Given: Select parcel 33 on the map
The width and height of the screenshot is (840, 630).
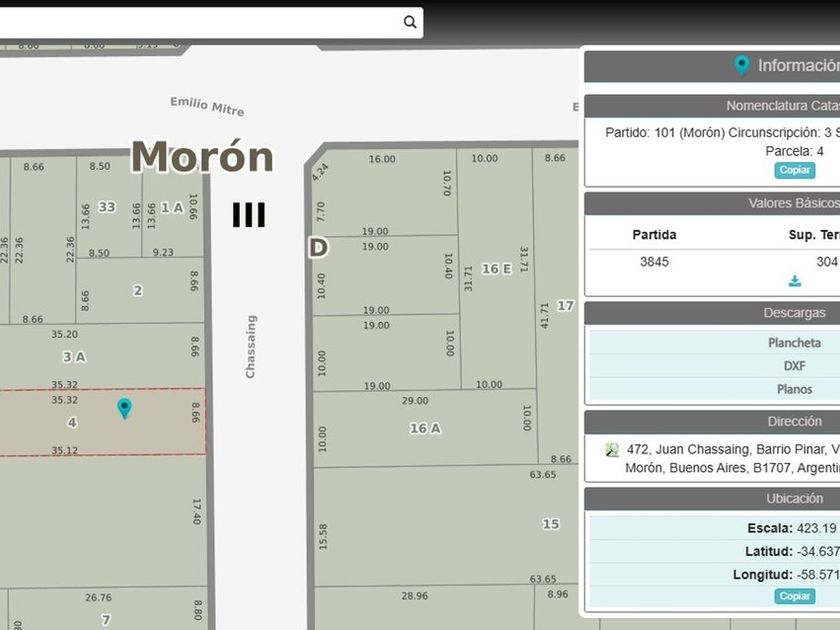Looking at the screenshot, I should (x=107, y=207).
